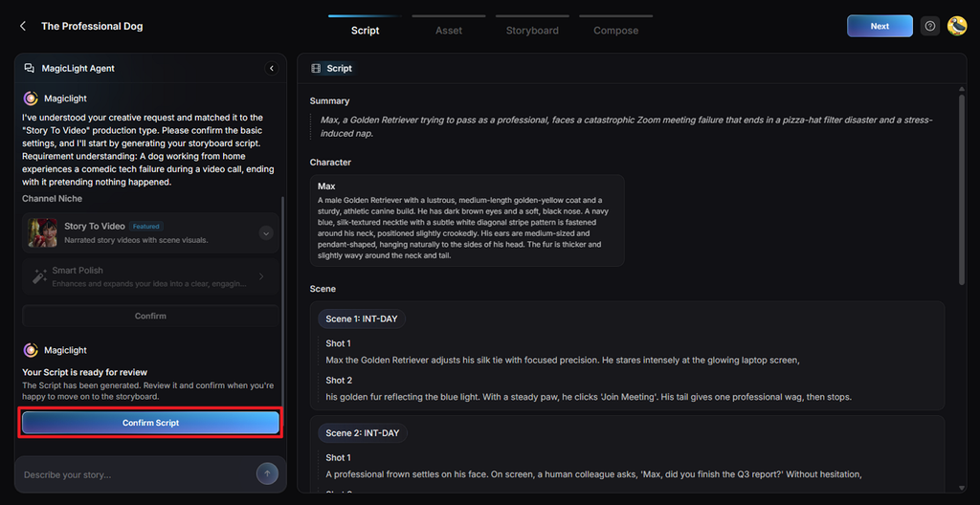
Task: Switch to the Compose tab
Action: point(615,30)
